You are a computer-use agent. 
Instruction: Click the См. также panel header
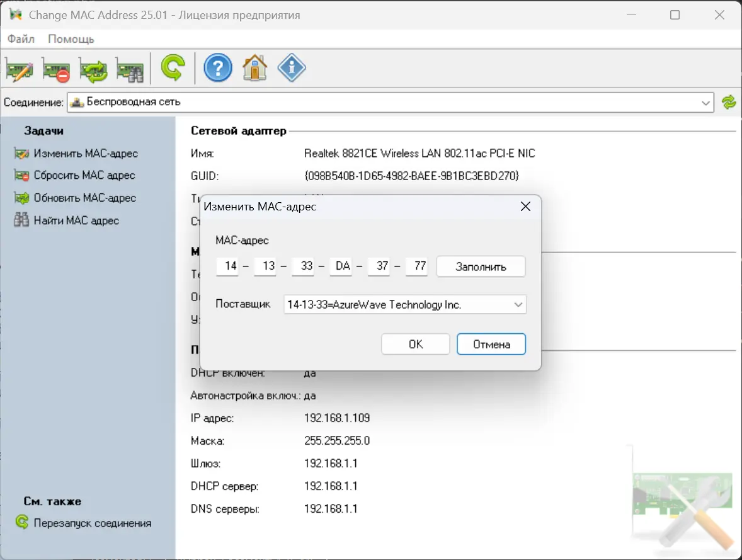52,501
